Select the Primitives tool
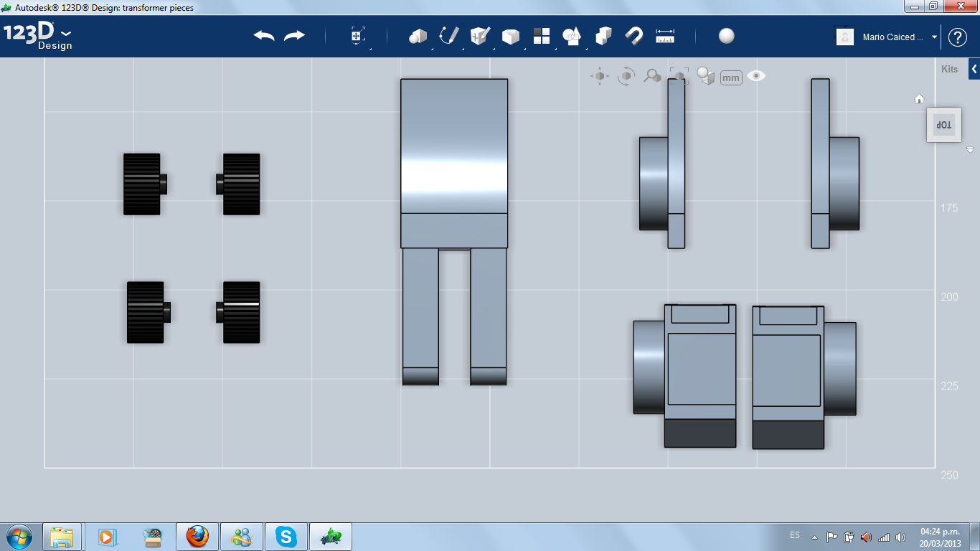The width and height of the screenshot is (980, 551). 419,37
